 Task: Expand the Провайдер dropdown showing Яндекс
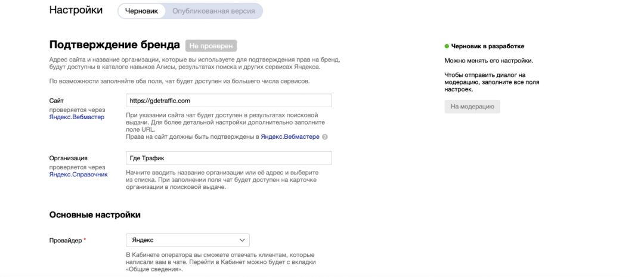point(187,240)
